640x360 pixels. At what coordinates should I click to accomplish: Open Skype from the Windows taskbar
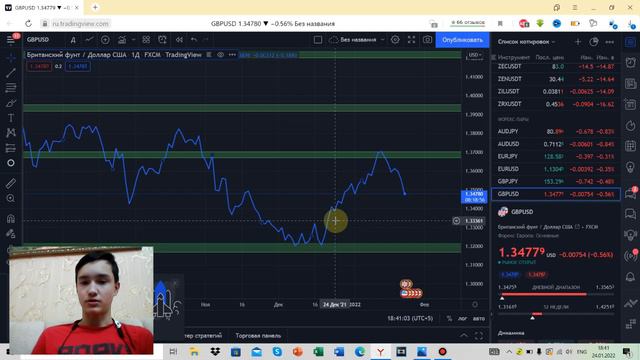tap(277, 351)
